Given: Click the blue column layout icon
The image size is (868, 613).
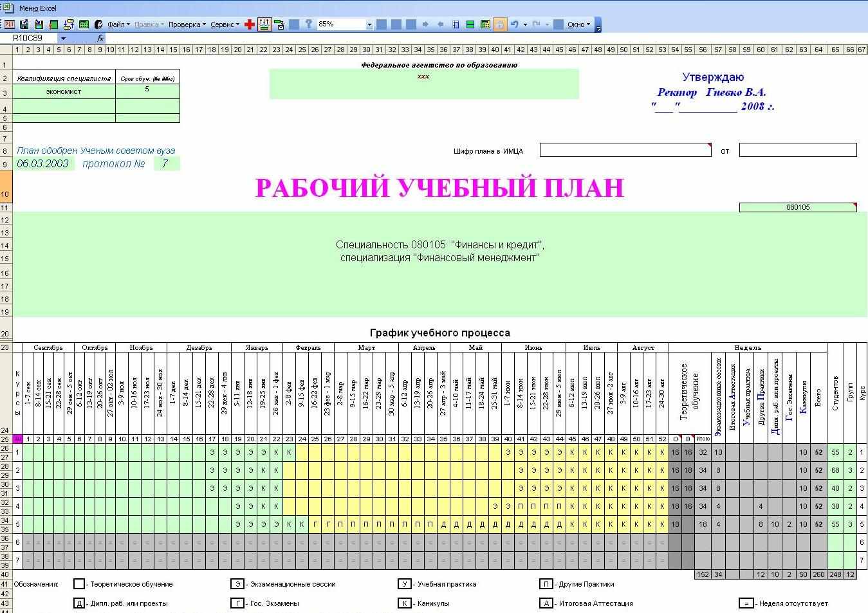Looking at the screenshot, I should tap(456, 24).
